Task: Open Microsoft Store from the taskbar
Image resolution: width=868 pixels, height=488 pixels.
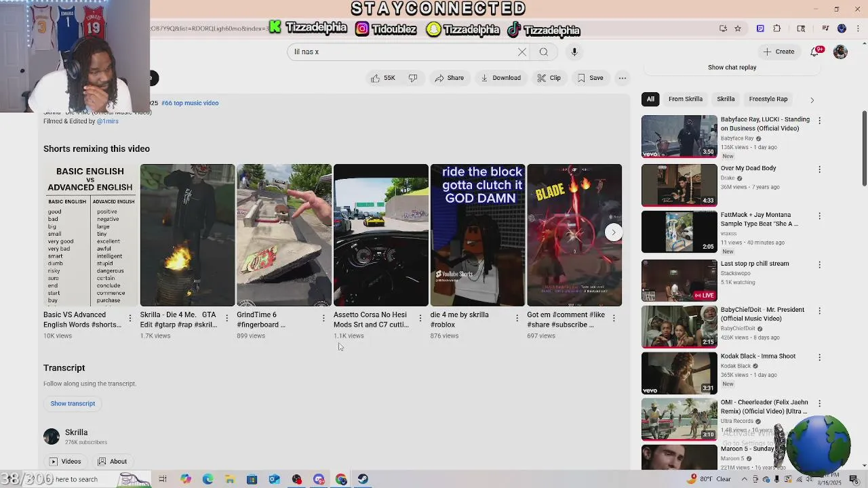Action: (252, 479)
